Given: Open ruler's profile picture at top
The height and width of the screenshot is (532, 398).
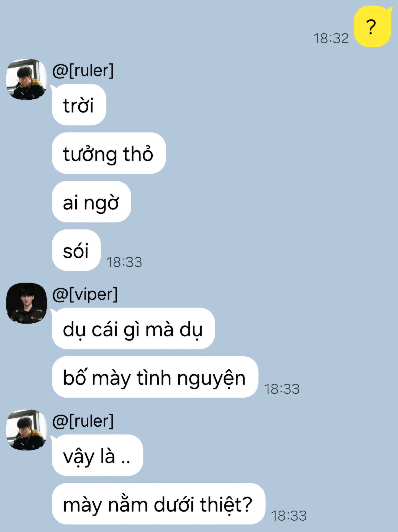Looking at the screenshot, I should coord(26,79).
